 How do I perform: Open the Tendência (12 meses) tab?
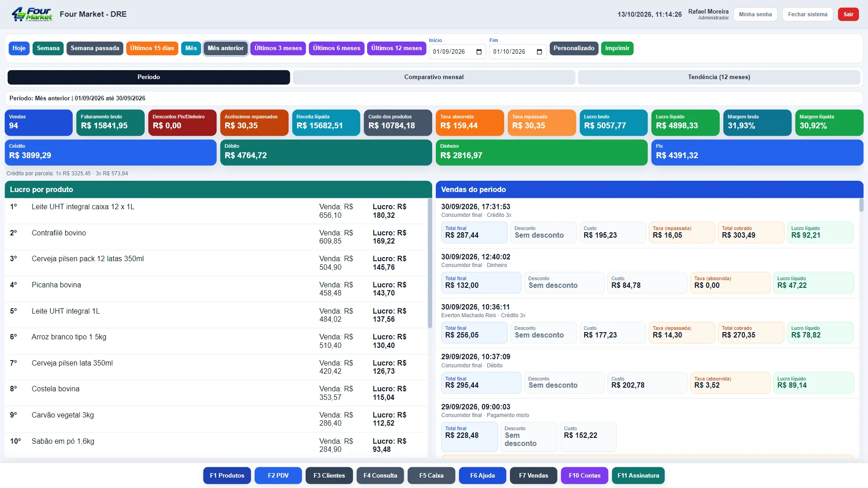pyautogui.click(x=719, y=77)
